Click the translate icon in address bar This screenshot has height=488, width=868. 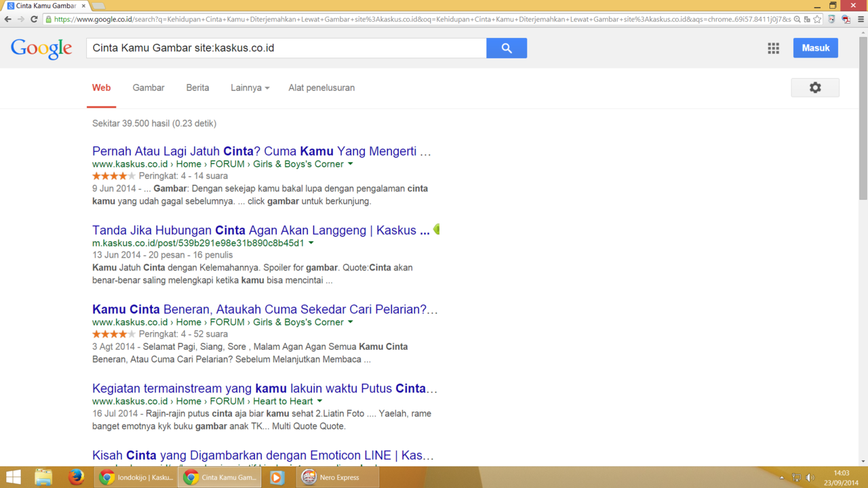pos(807,19)
